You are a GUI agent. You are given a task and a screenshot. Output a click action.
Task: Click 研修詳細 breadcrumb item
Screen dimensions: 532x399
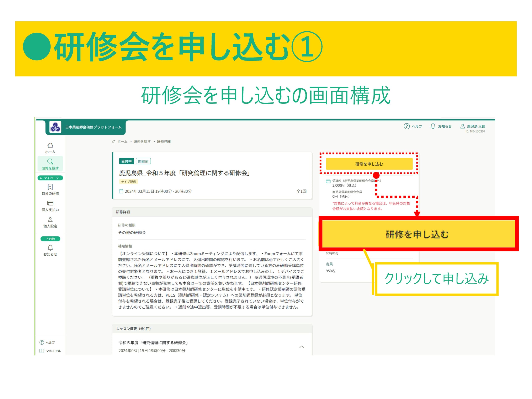click(x=164, y=142)
